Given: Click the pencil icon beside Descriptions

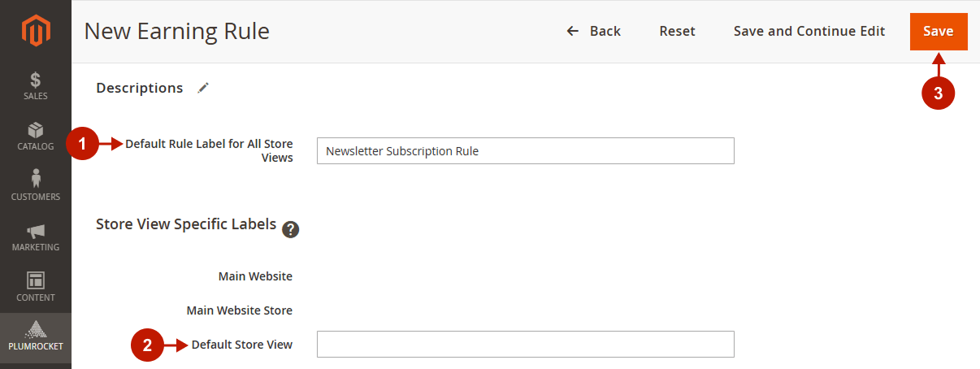Looking at the screenshot, I should tap(203, 88).
